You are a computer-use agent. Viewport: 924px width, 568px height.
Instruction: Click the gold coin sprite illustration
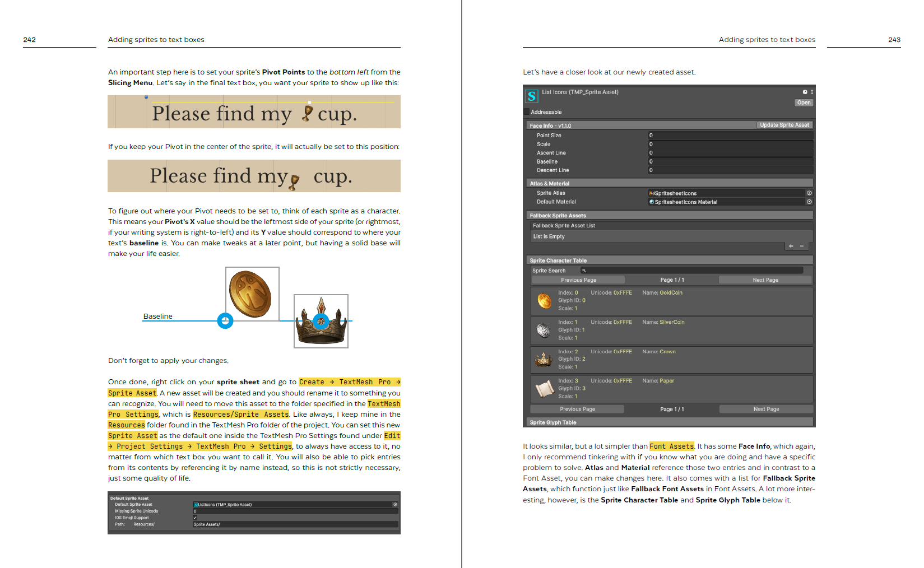click(x=250, y=295)
